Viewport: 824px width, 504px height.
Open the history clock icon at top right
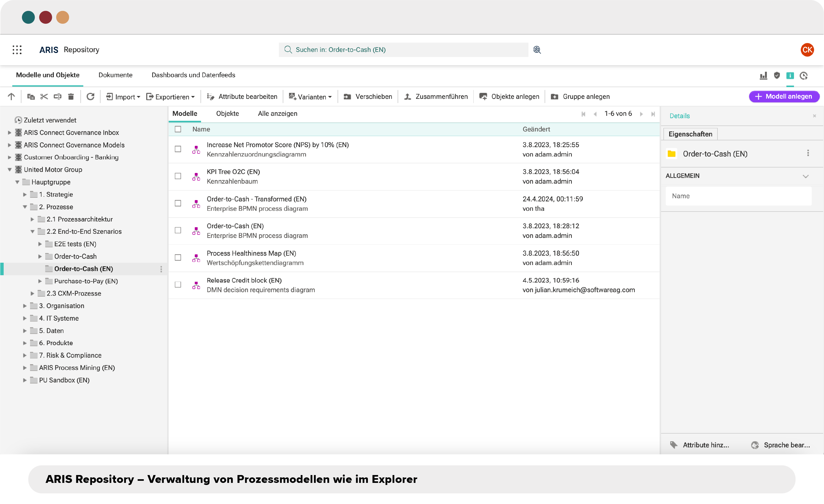point(803,76)
